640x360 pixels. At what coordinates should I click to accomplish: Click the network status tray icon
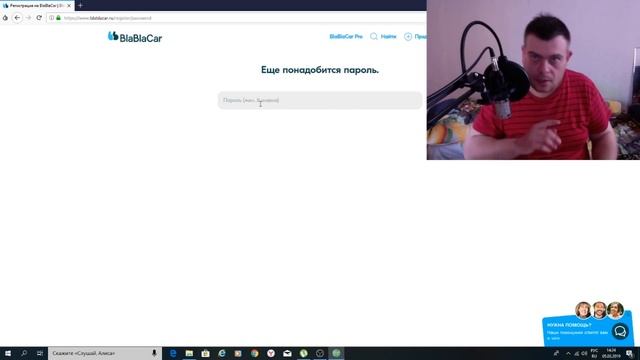577,353
